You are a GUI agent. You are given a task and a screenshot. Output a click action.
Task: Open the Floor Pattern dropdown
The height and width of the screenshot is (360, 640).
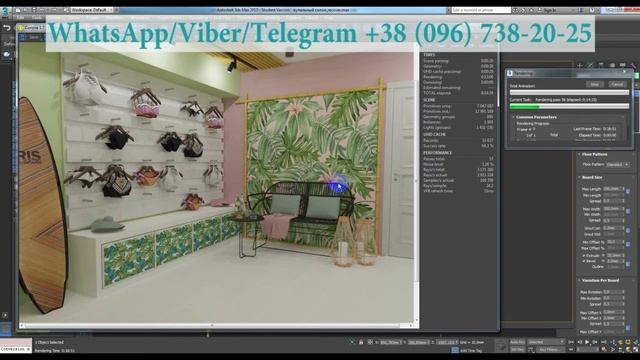coord(618,164)
